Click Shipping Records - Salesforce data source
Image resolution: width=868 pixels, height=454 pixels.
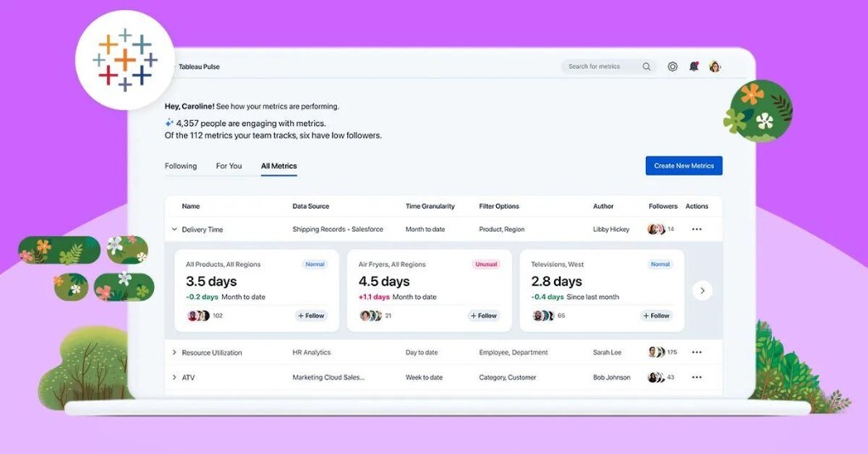coord(338,229)
